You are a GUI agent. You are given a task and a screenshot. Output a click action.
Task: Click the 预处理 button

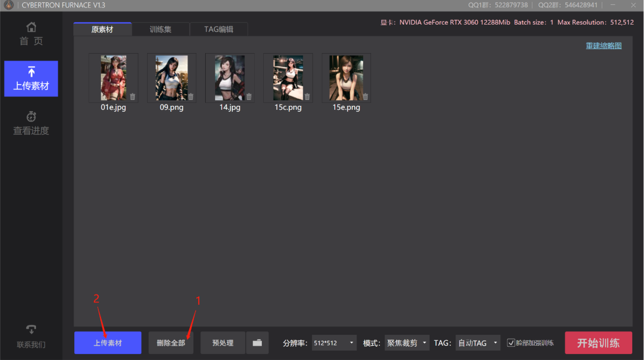point(223,343)
